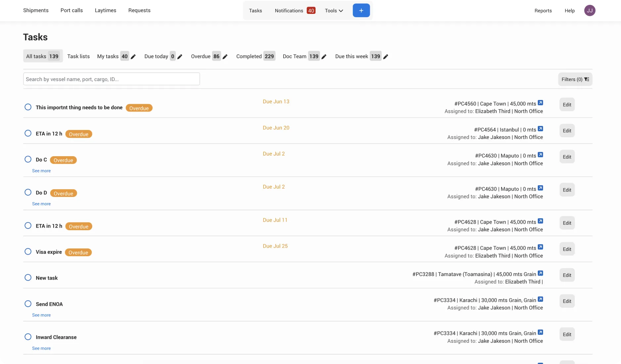This screenshot has height=364, width=621.
Task: Open external link for #PC3288 Tamatave
Action: 540,273
